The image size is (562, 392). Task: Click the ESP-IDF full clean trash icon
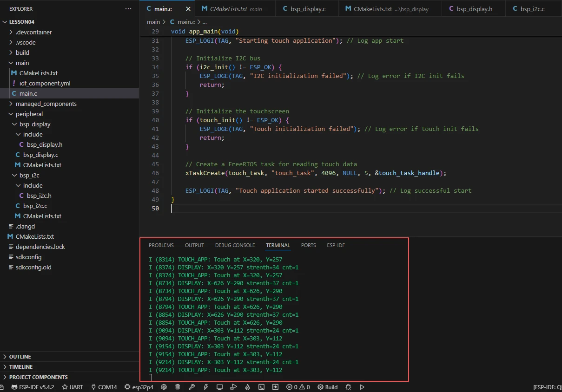click(178, 387)
